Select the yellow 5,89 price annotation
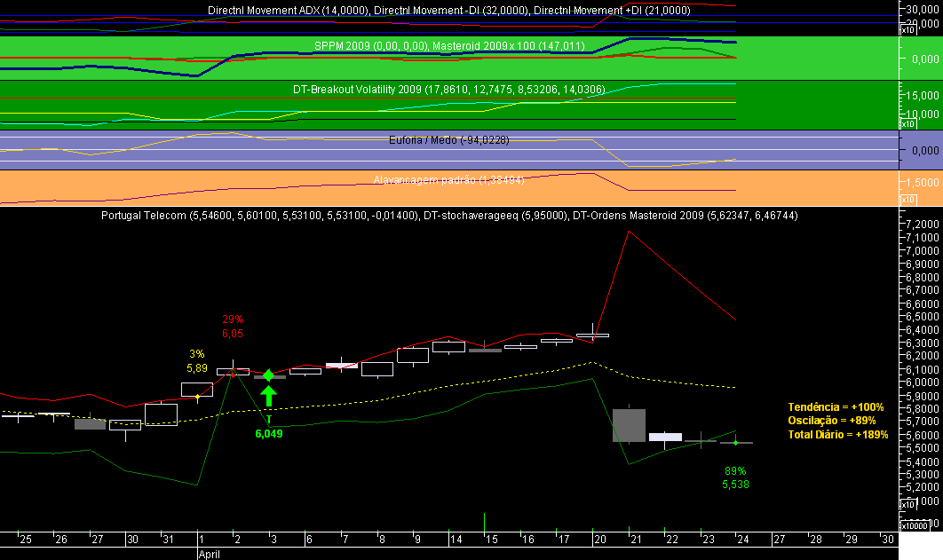 (x=196, y=368)
